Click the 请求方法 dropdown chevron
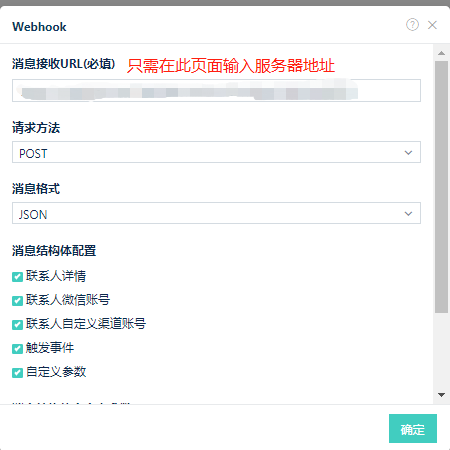 (x=408, y=153)
